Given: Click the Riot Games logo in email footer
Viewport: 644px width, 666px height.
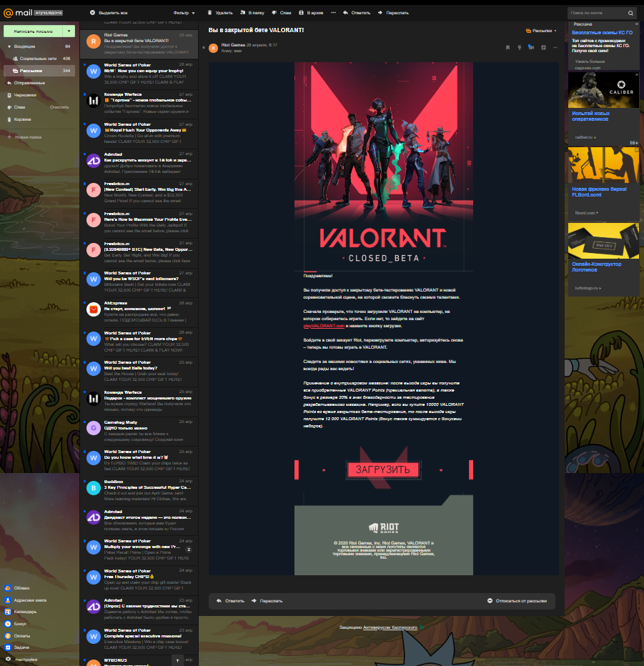Looking at the screenshot, I should [x=384, y=528].
